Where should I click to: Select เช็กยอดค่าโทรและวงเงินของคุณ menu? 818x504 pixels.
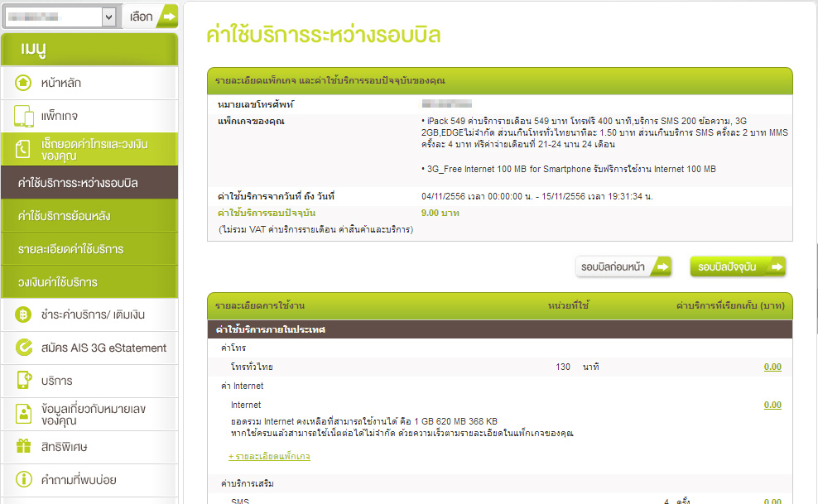point(89,149)
